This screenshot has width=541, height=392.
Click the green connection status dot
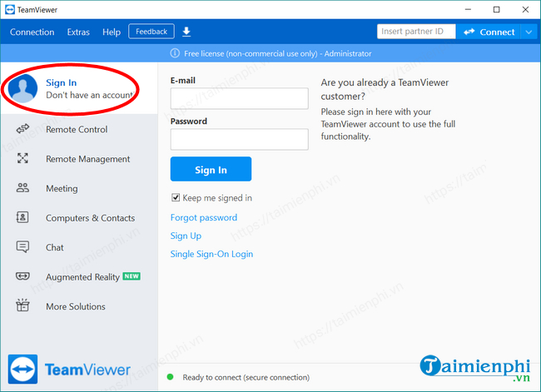(x=170, y=377)
